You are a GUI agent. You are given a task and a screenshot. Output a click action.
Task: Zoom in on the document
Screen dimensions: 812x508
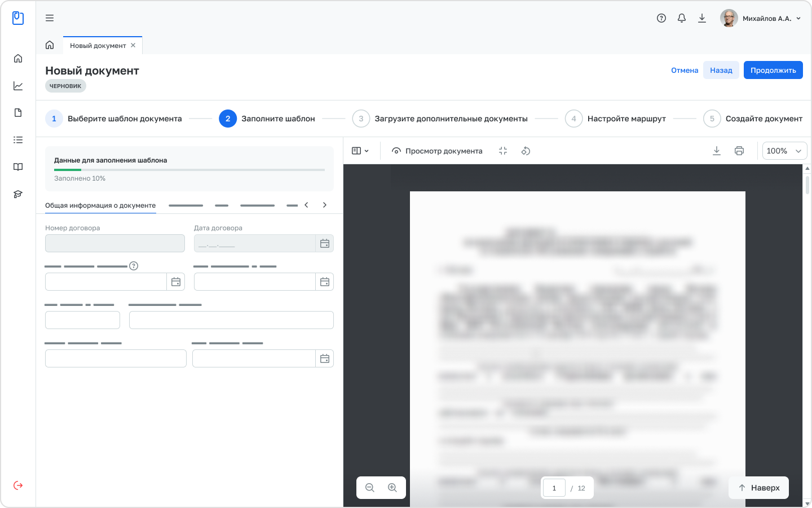click(392, 488)
